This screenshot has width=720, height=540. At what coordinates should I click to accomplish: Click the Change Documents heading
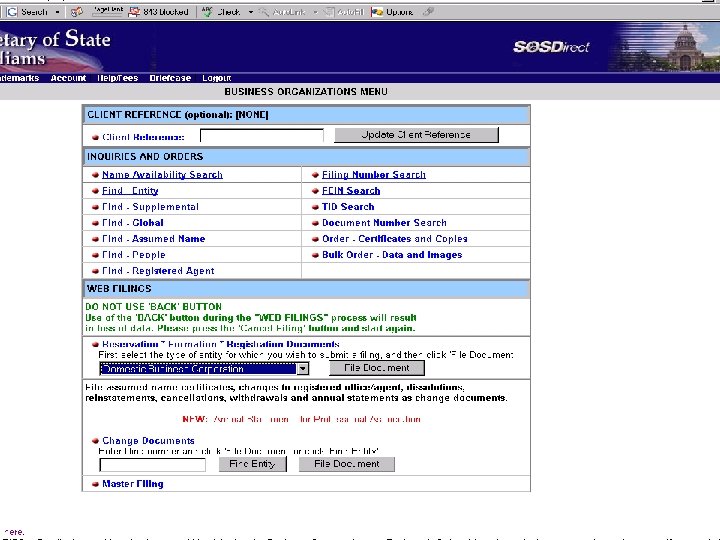[148, 441]
